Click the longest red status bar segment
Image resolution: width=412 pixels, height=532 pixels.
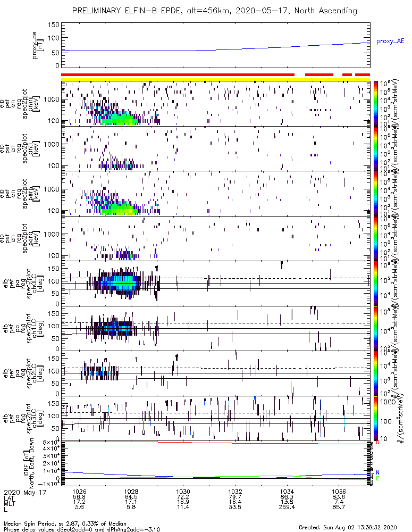tap(178, 74)
